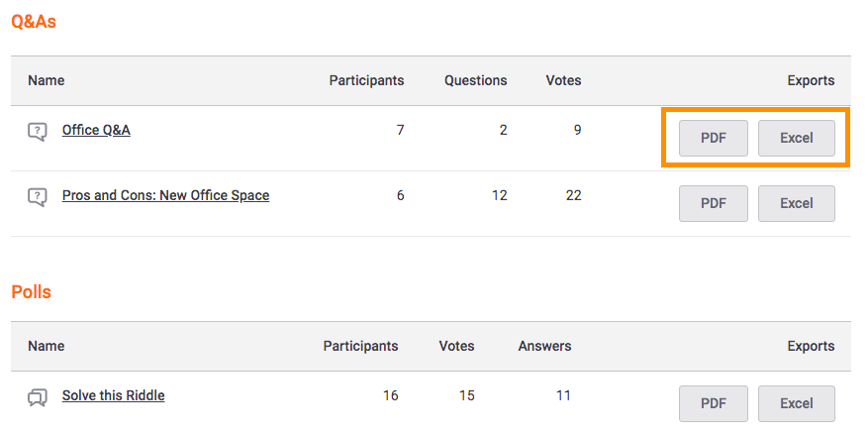Open the Office Q&A link
Screen dimensions: 868x434
coord(96,130)
